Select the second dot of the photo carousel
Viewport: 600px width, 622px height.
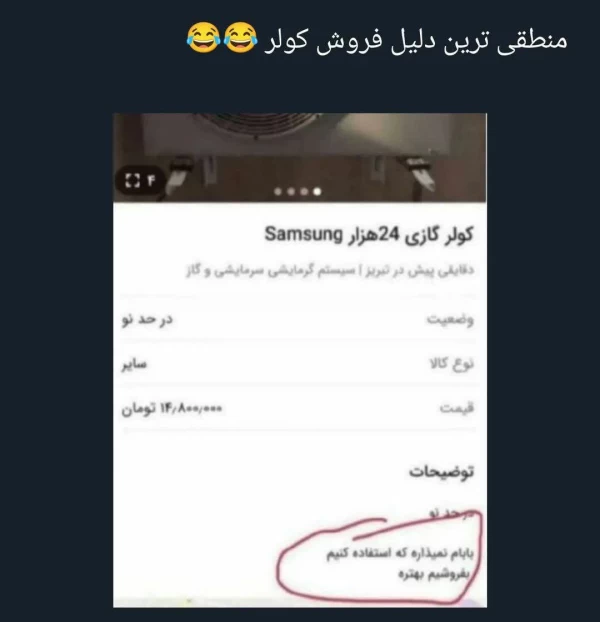pos(291,192)
